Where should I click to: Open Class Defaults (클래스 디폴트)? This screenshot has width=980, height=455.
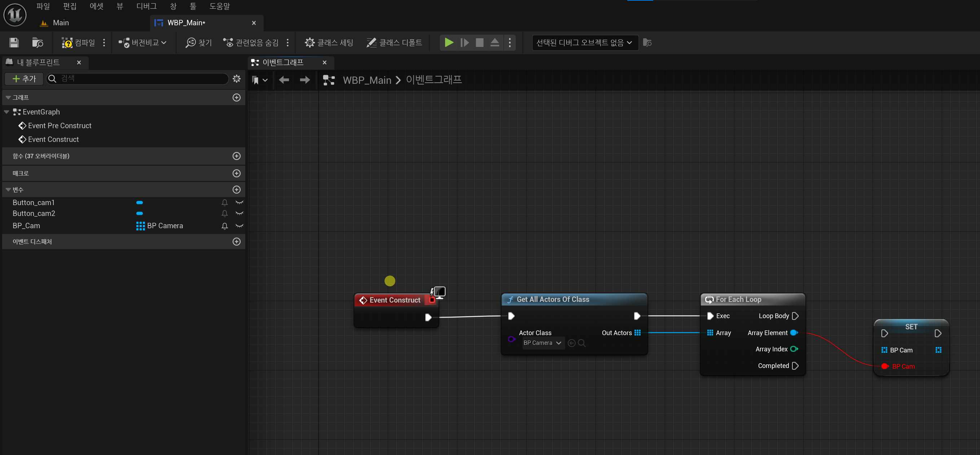point(394,43)
